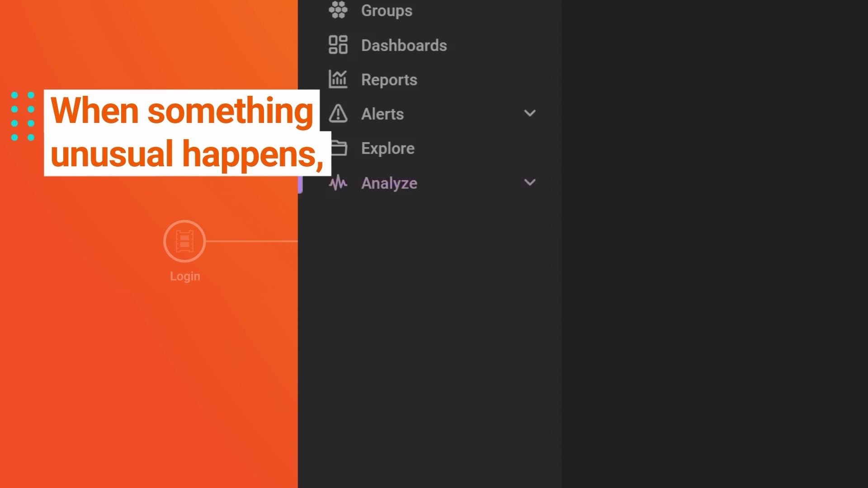
Task: Open the Groups menu entry
Action: pos(386,10)
